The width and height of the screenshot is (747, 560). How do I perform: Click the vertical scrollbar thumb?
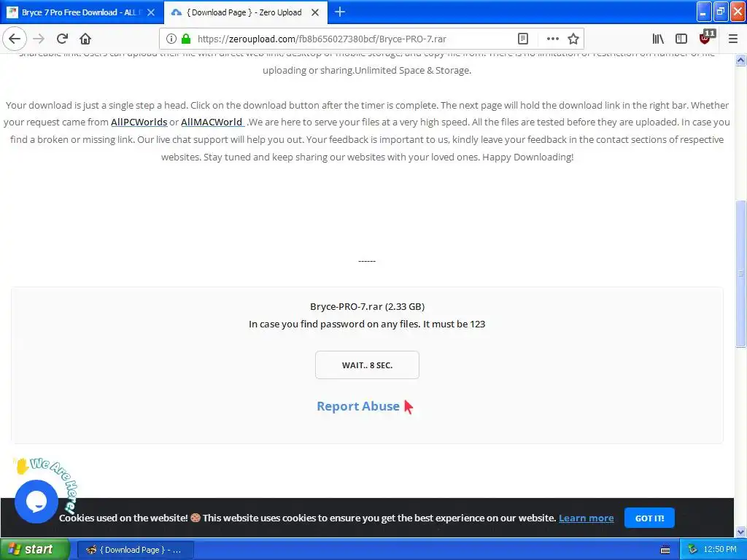740,274
